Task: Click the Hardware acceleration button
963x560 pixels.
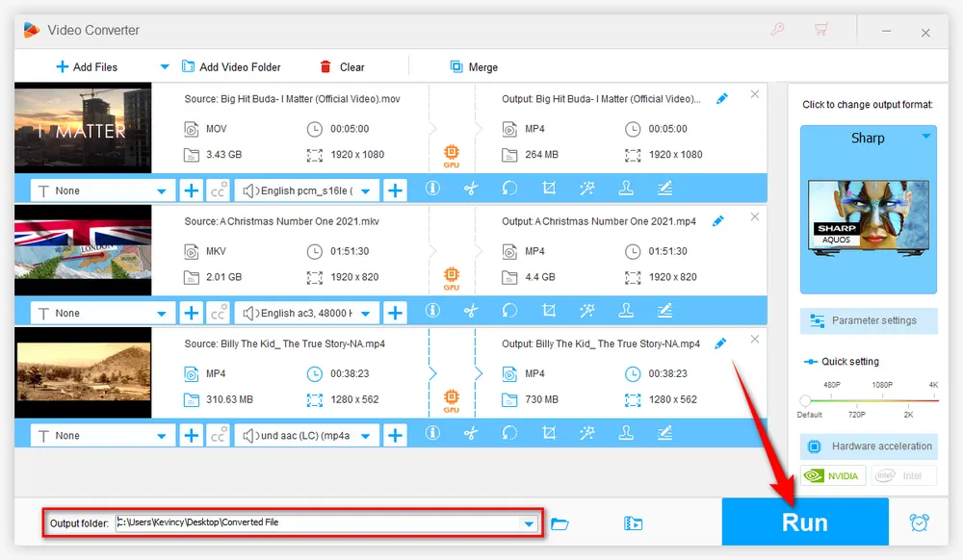Action: pyautogui.click(x=869, y=446)
